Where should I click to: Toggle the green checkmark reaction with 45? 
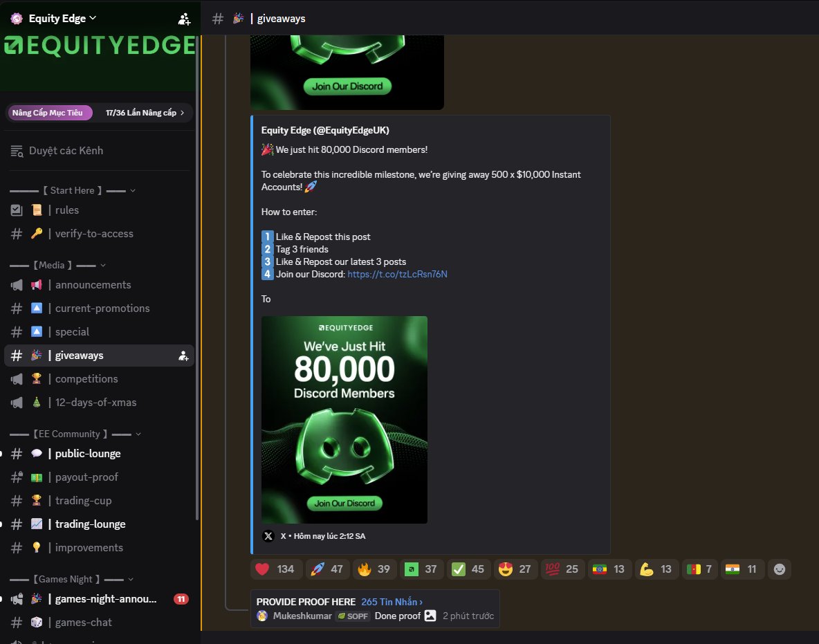pyautogui.click(x=468, y=569)
